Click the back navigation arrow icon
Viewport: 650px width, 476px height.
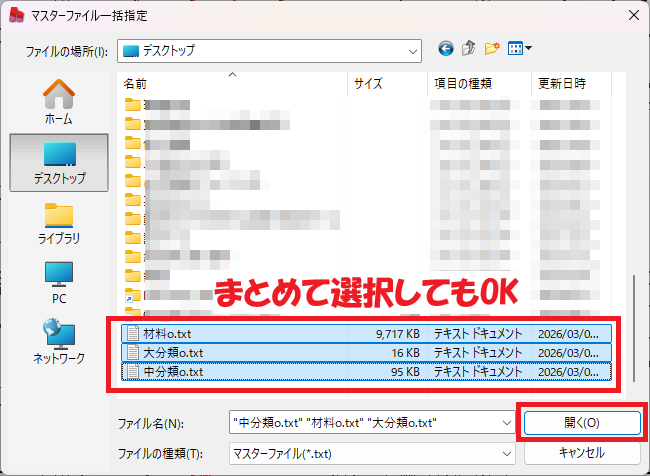tap(446, 49)
